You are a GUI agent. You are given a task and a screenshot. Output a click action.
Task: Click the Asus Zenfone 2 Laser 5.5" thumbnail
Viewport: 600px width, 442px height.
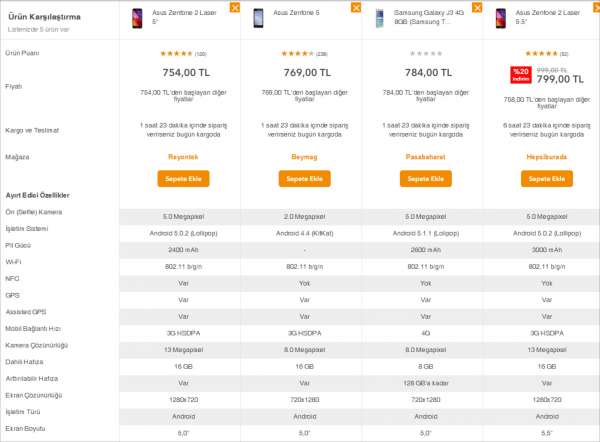pyautogui.click(x=501, y=18)
